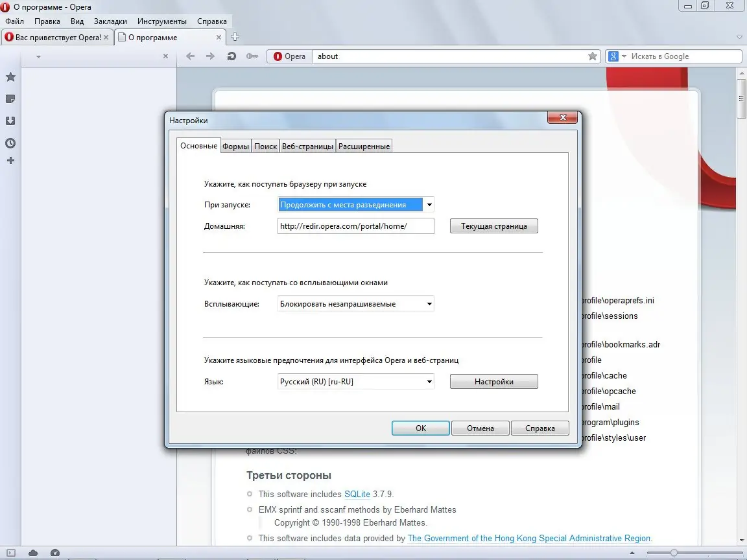
Task: Confirm settings with the OK button
Action: [x=421, y=428]
